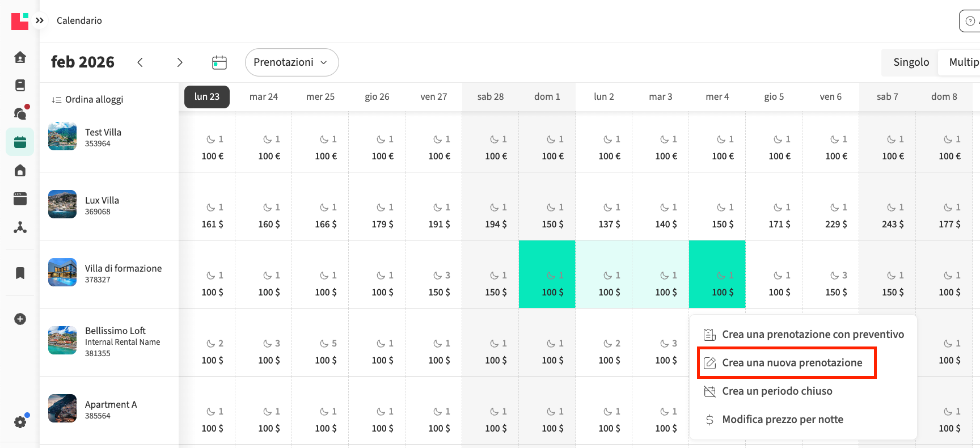Click the highlighted green dom 1 cell

547,274
